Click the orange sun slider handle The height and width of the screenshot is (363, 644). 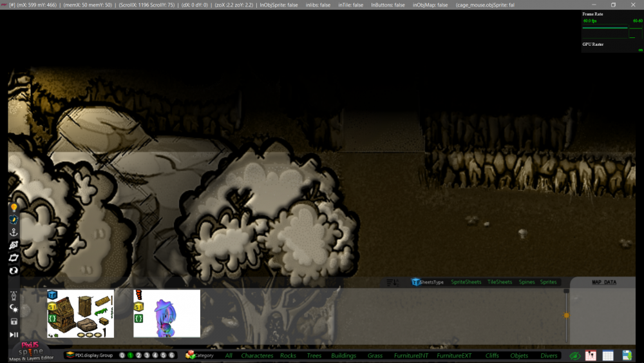tap(566, 315)
